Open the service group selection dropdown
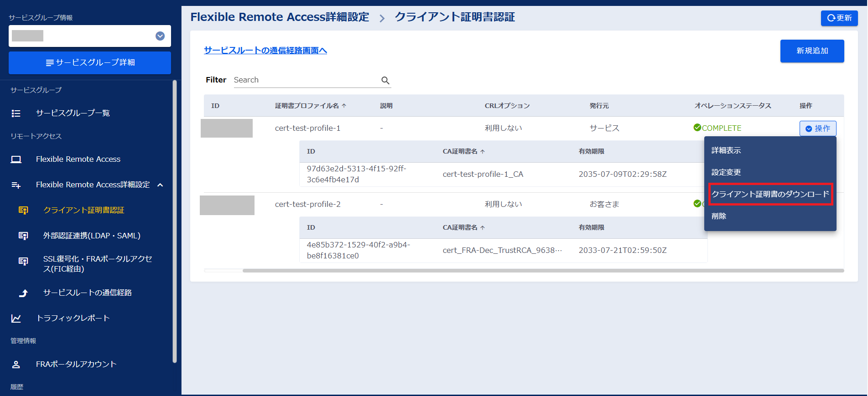Screen dimensions: 868x396 coord(160,36)
